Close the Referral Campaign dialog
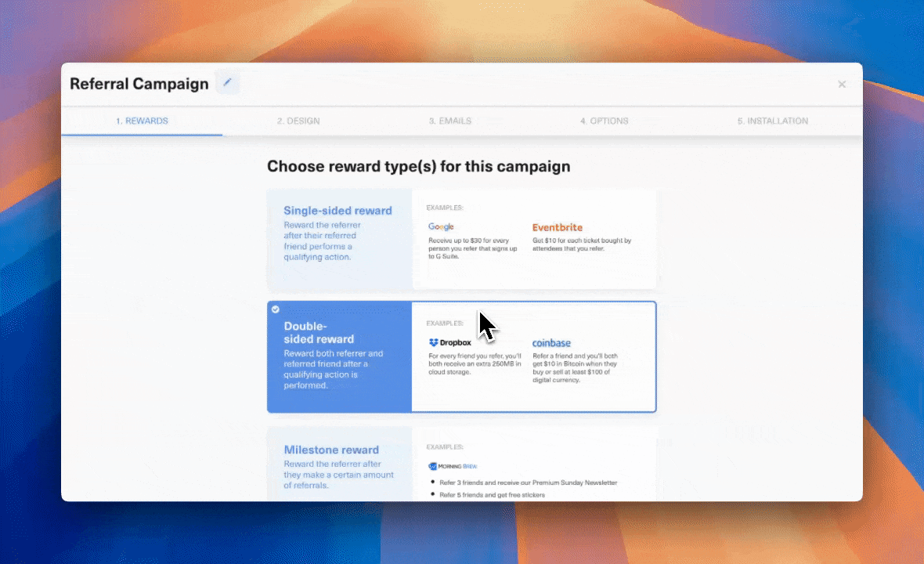924x564 pixels. (x=842, y=84)
